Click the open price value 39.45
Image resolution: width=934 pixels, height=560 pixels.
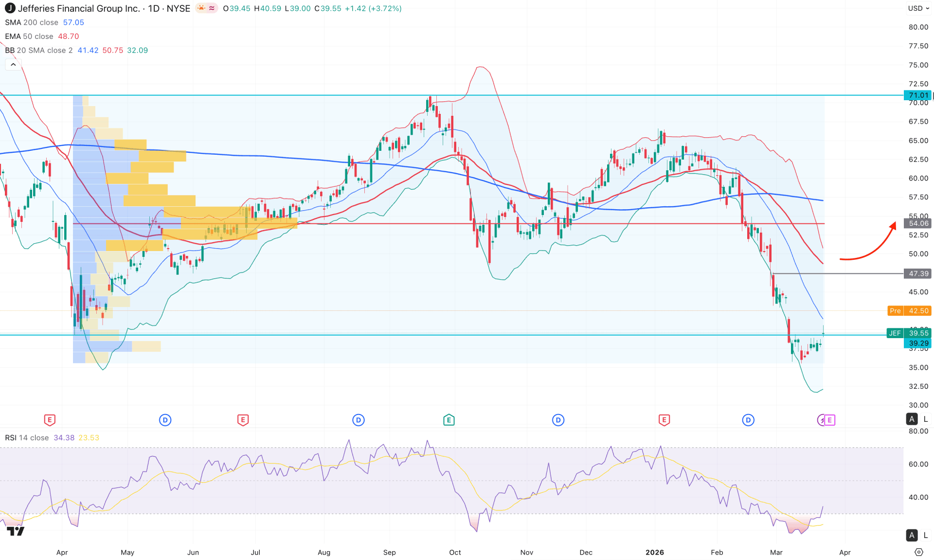239,9
